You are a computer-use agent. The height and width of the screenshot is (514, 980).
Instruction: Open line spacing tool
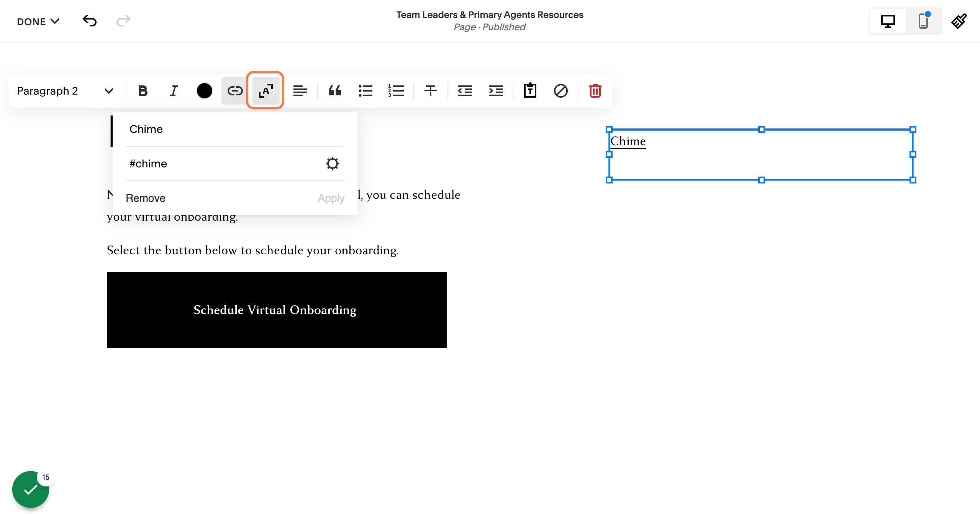point(430,91)
